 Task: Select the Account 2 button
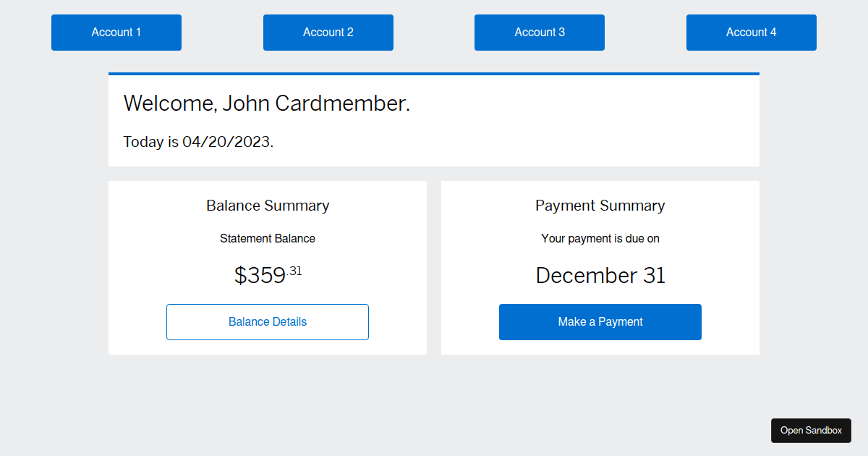[x=328, y=33]
